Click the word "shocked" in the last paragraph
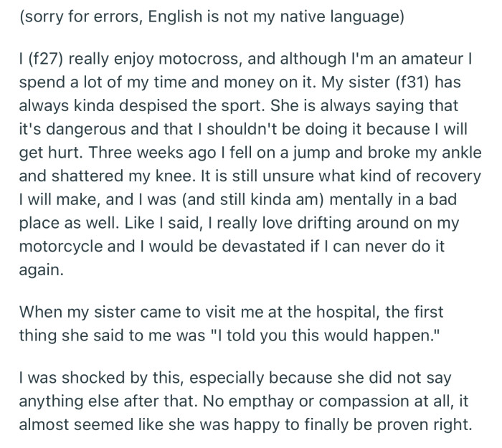Viewport: 502px width, 448px height. point(93,378)
